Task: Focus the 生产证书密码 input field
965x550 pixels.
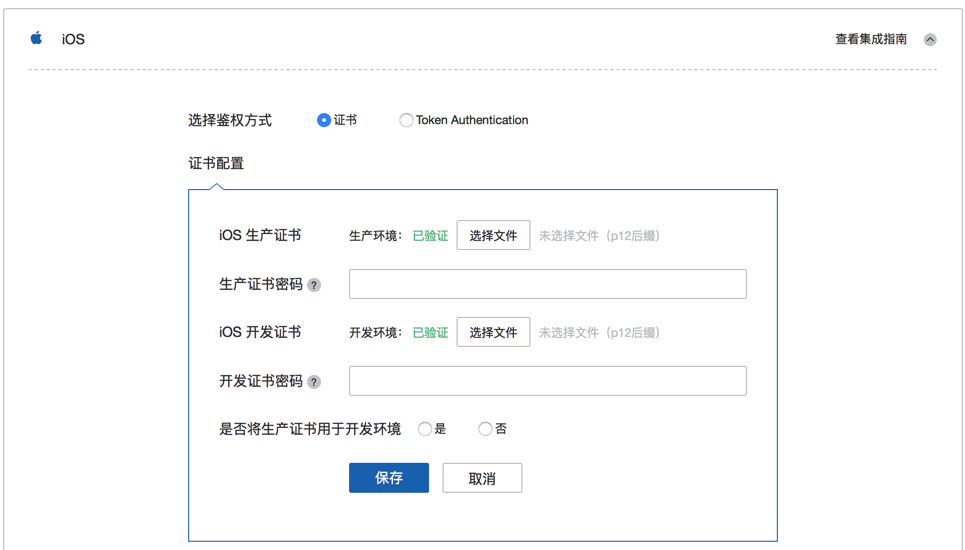Action: click(547, 284)
